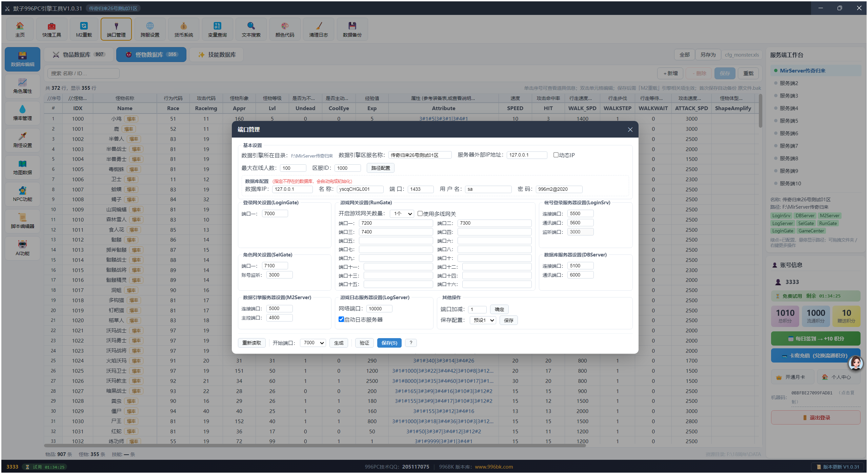This screenshot has width=868, height=474.
Task: Click 确定 beside 端口加减
Action: coord(499,309)
